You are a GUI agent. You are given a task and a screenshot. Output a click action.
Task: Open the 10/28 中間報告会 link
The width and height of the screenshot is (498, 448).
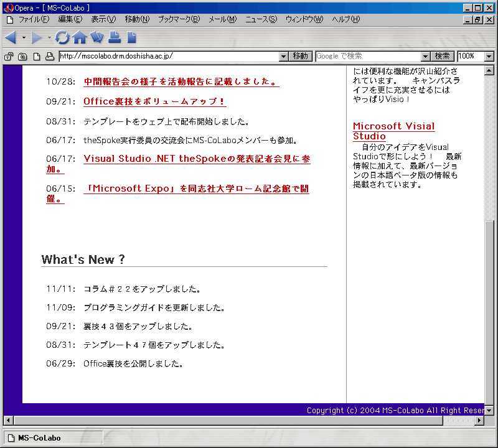tap(181, 82)
